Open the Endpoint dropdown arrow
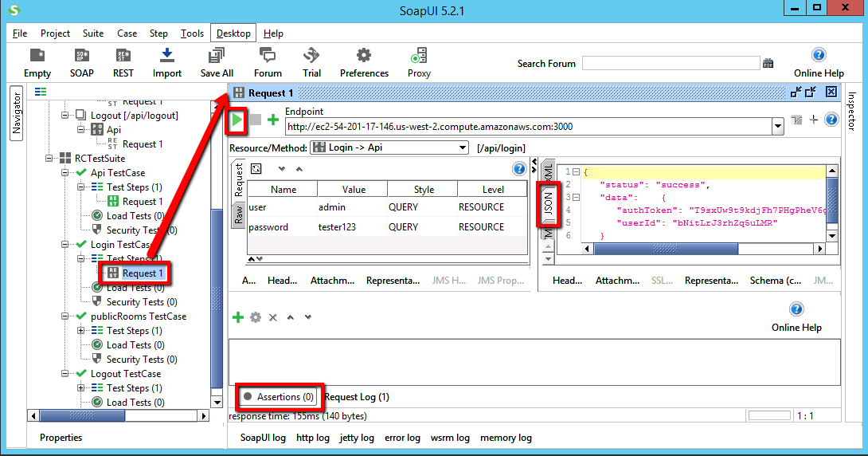Image resolution: width=868 pixels, height=456 pixels. coord(778,127)
